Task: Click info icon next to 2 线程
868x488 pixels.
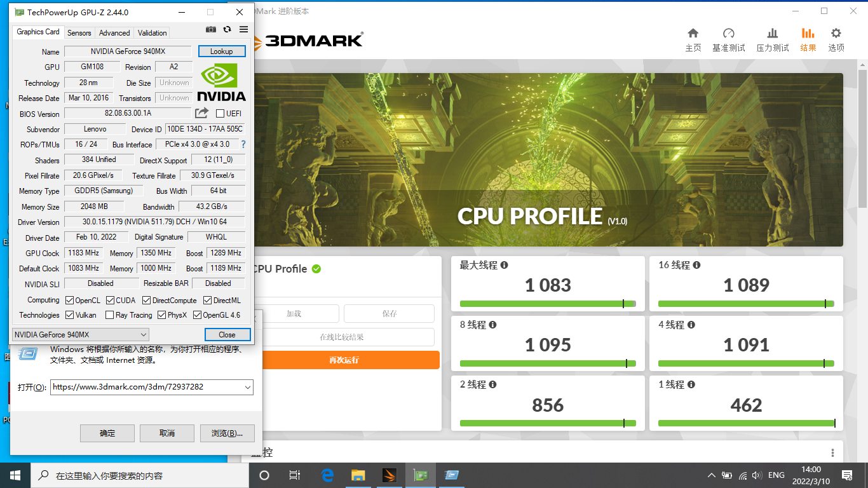Action: (492, 384)
